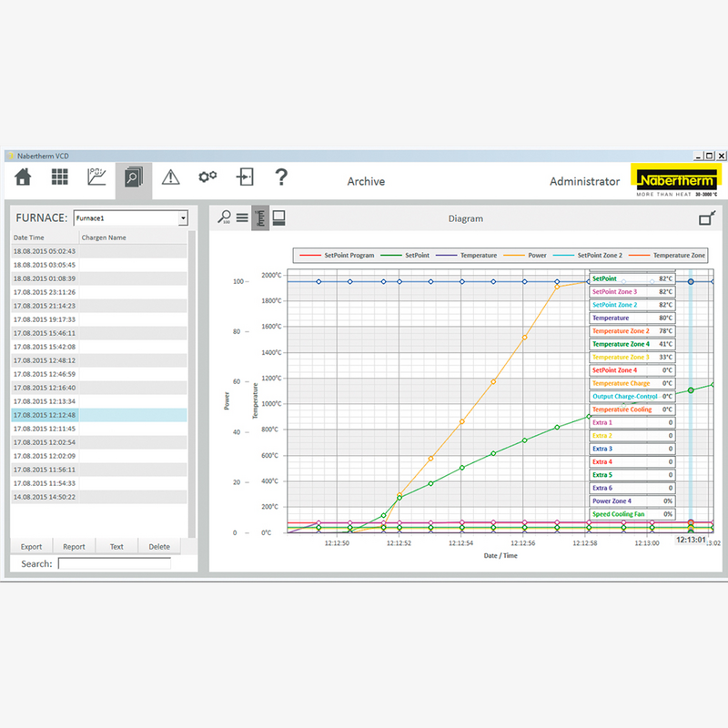Open the alarms warning triangle icon
This screenshot has width=728, height=728.
coord(170,177)
